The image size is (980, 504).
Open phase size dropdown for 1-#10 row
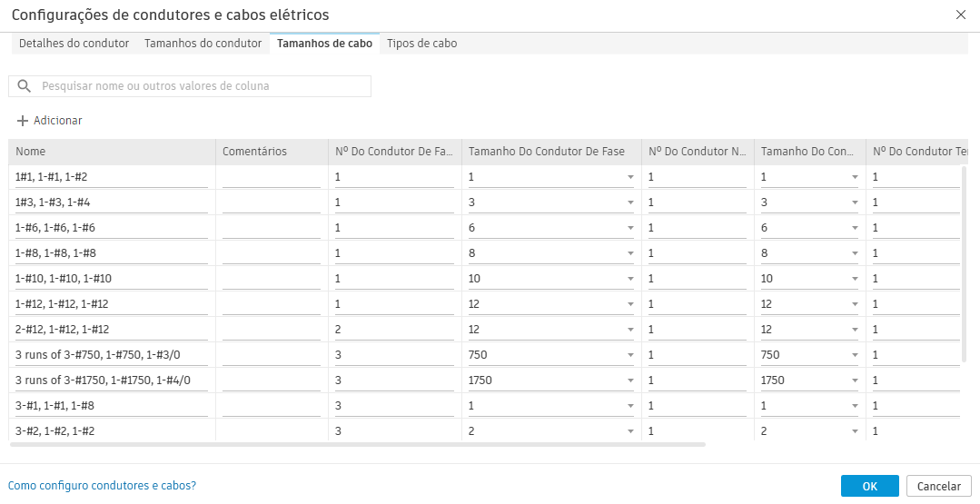tap(630, 279)
